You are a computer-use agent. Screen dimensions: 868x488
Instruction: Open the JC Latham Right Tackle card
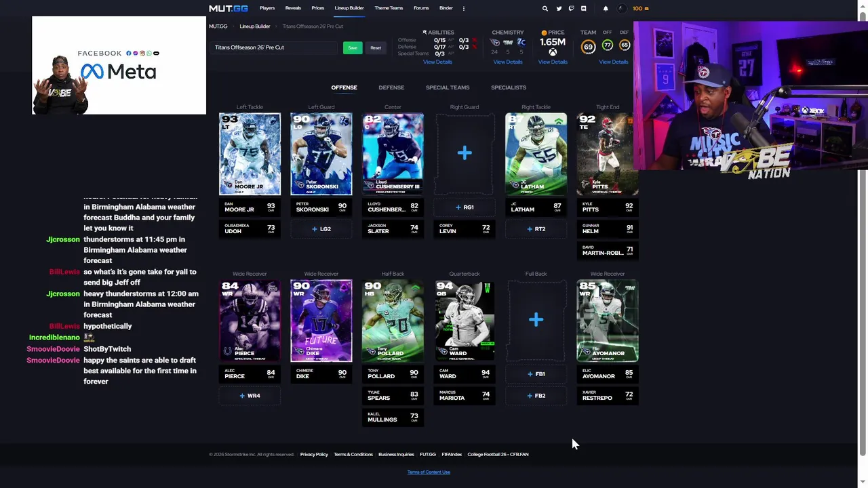point(536,154)
